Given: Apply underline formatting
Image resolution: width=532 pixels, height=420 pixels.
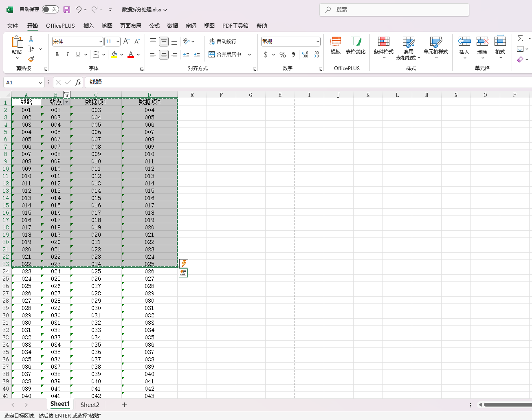Looking at the screenshot, I should tap(78, 54).
